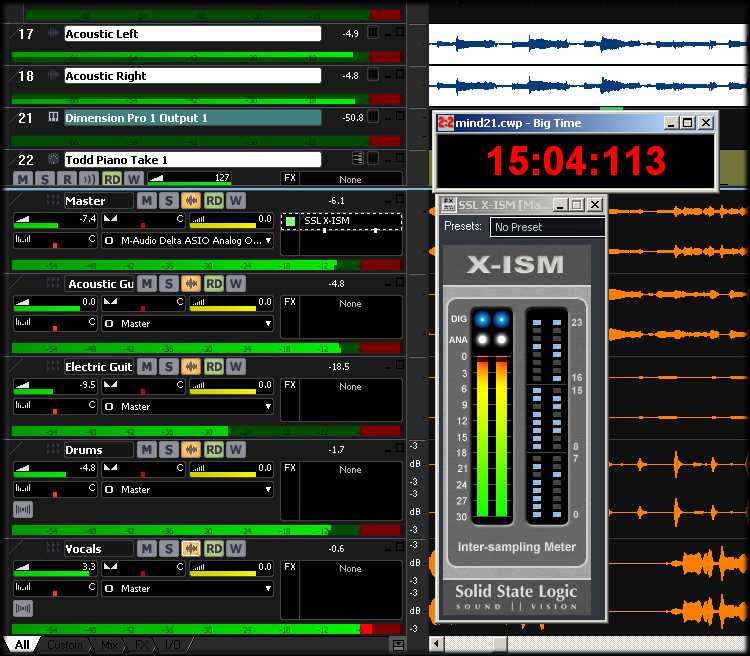Toggle SSL X-ISM effect power indicator
This screenshot has height=656, width=750.
[x=290, y=220]
